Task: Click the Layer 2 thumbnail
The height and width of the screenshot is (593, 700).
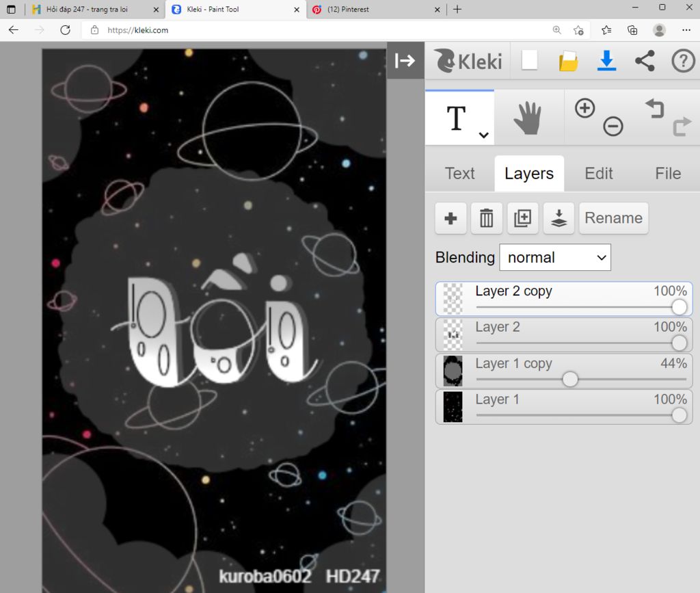Action: (453, 335)
